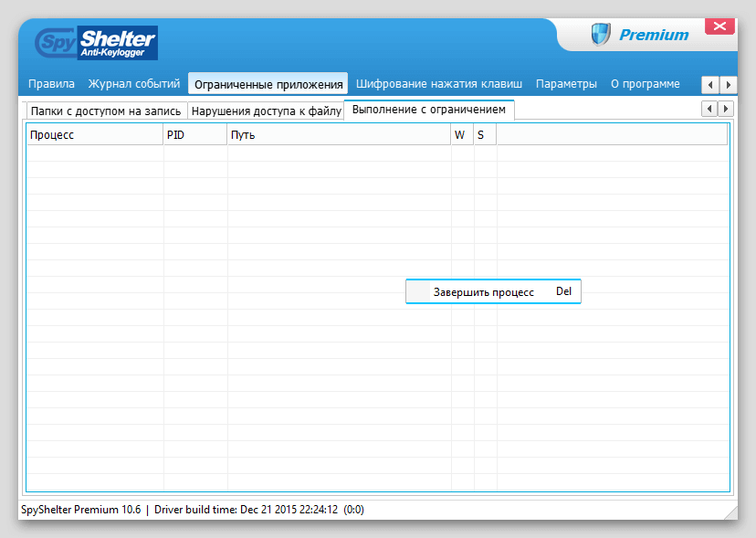Click the W column header
The image size is (756, 538).
tap(462, 134)
